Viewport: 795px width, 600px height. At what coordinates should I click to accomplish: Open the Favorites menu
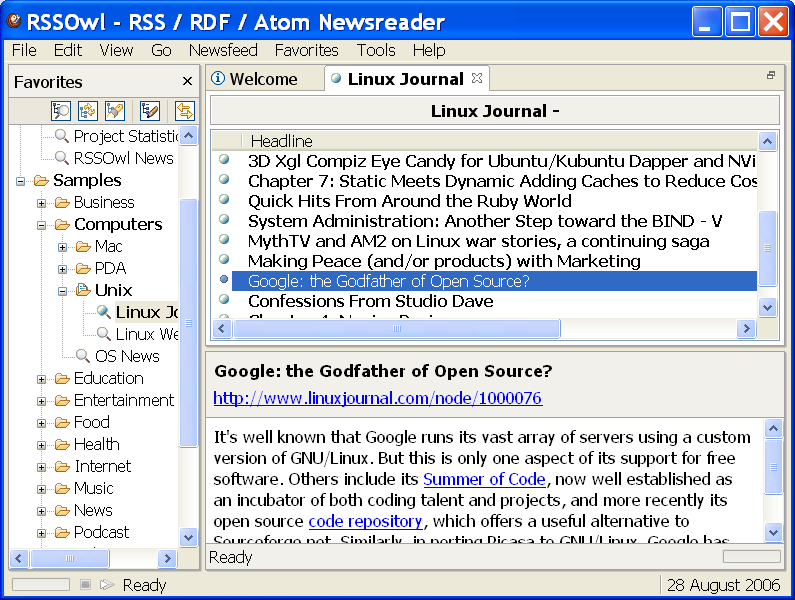[x=306, y=50]
